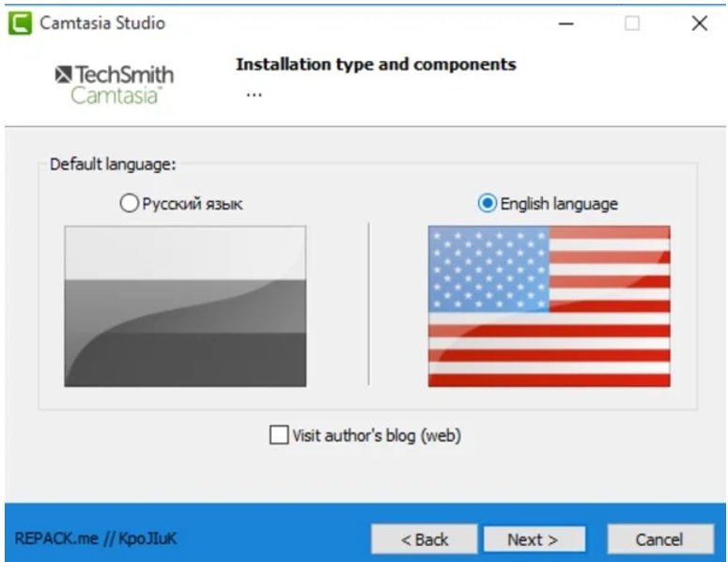Cancel the installation
Screen dimensions: 728x562
660,539
